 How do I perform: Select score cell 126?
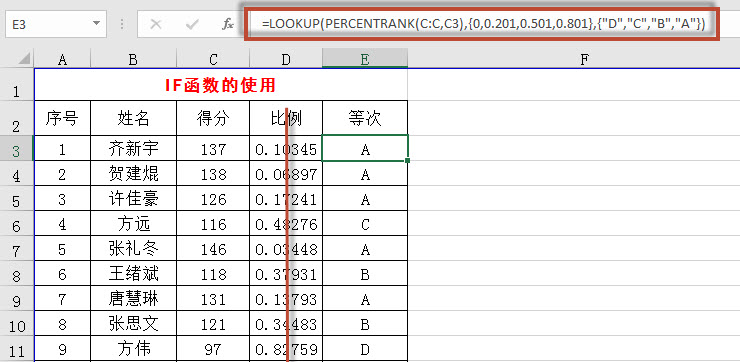click(213, 198)
